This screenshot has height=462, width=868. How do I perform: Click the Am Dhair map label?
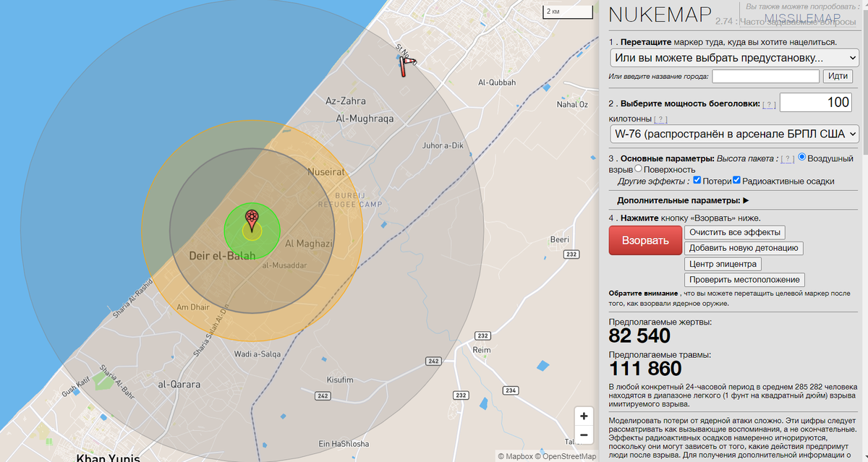click(x=193, y=307)
